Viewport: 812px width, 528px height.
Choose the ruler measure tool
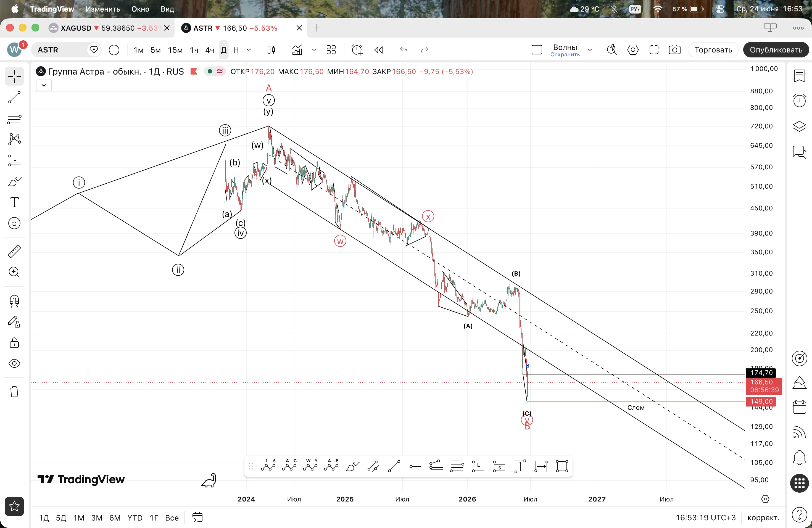point(14,251)
